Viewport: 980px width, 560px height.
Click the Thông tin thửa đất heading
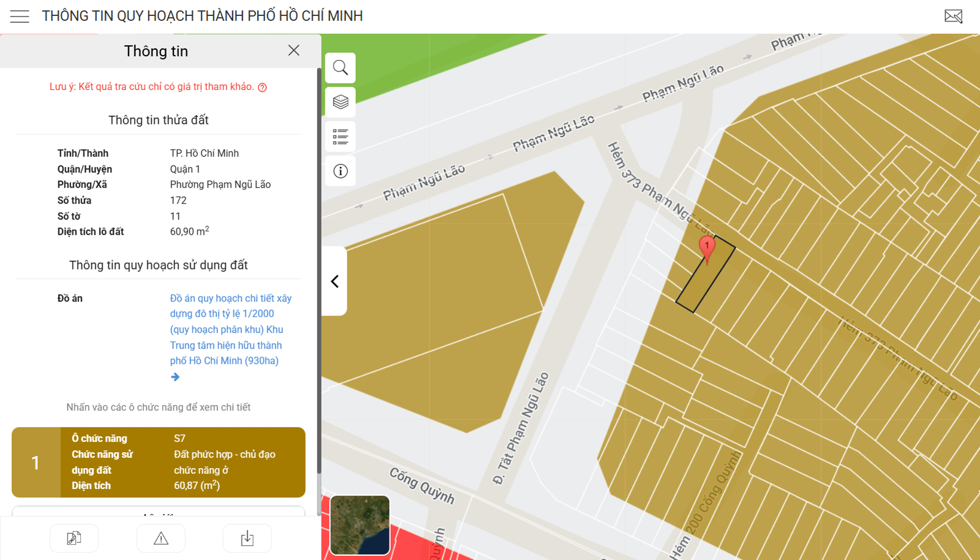click(159, 120)
